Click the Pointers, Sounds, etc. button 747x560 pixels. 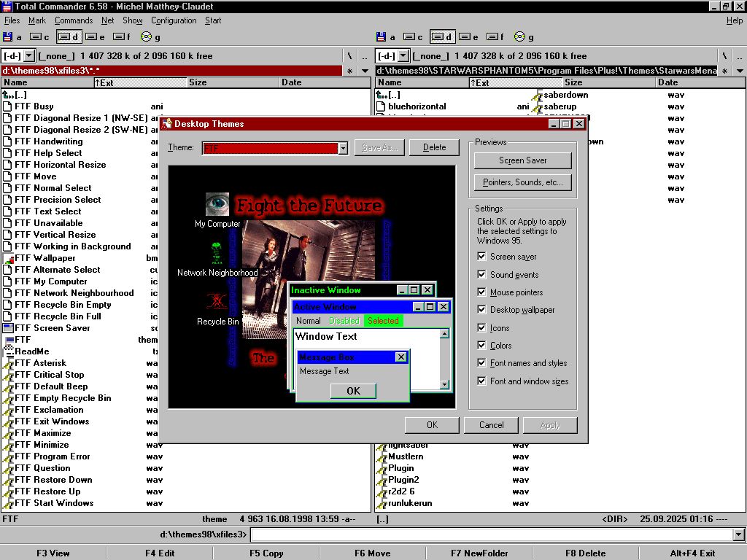(523, 182)
